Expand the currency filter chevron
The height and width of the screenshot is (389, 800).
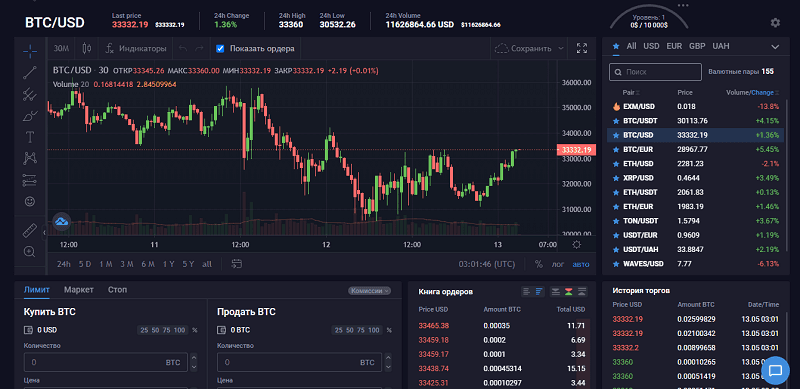(x=775, y=46)
